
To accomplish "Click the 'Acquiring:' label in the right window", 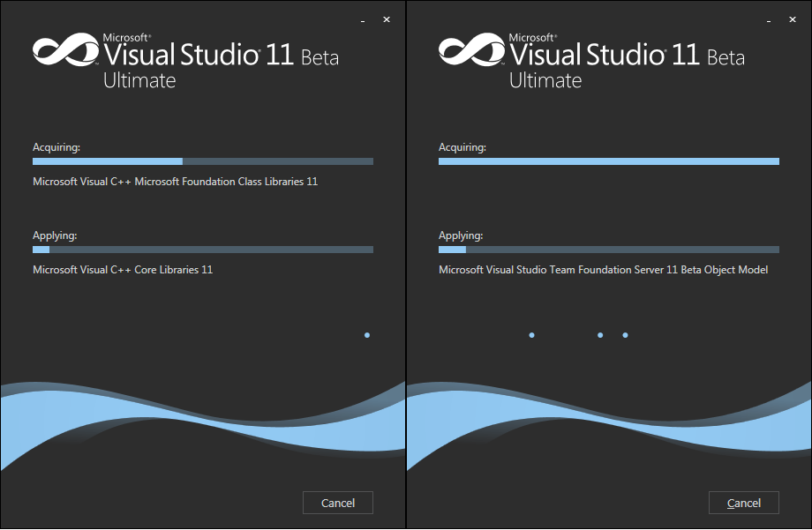I will pos(462,147).
